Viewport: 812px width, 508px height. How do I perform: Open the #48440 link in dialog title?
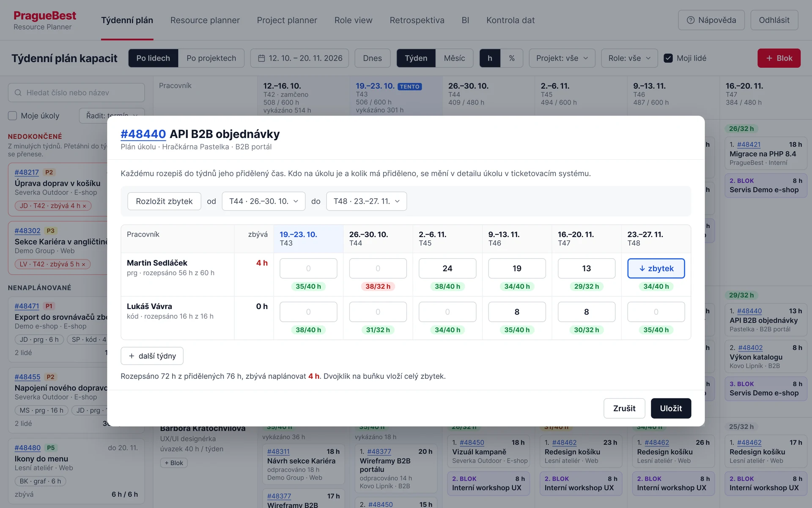pos(143,134)
